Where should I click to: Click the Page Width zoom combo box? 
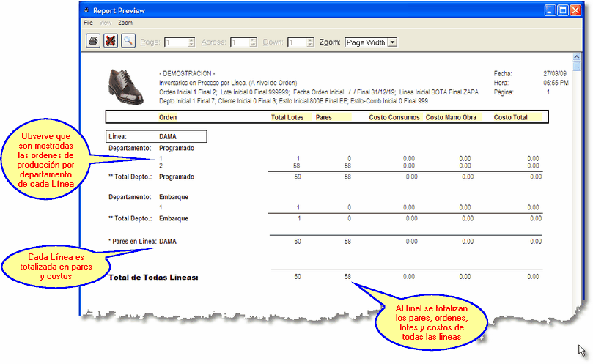pyautogui.click(x=366, y=42)
